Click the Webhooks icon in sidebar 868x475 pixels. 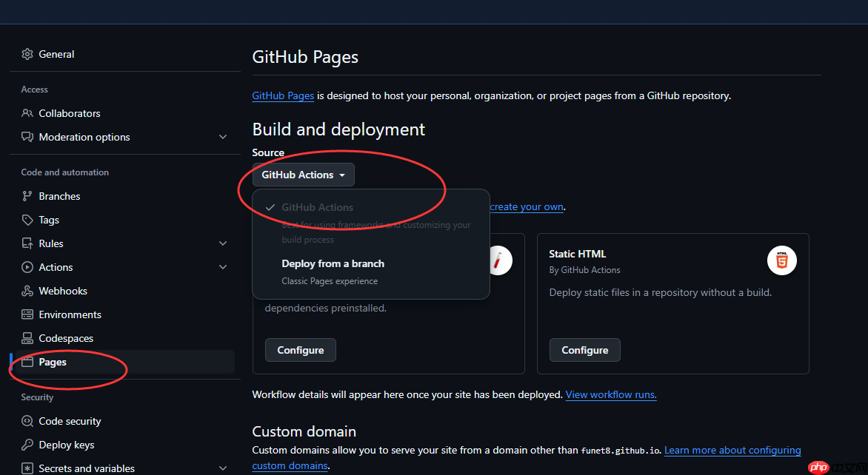(x=27, y=291)
